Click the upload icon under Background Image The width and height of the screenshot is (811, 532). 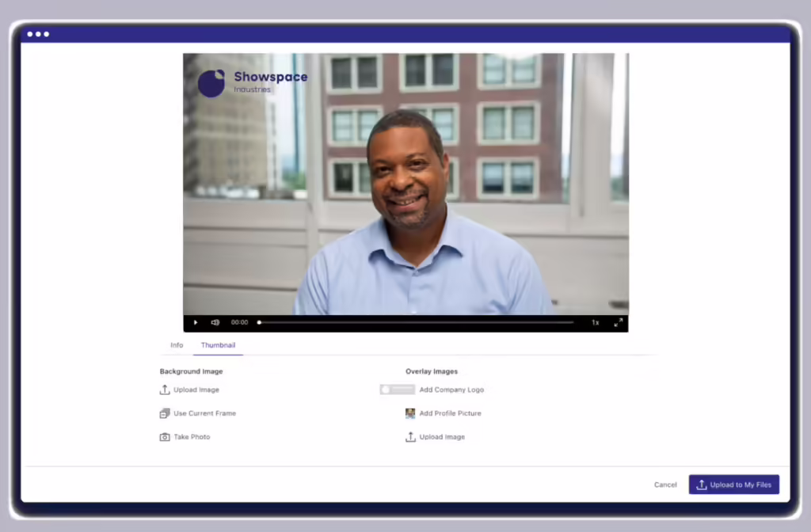coord(165,389)
